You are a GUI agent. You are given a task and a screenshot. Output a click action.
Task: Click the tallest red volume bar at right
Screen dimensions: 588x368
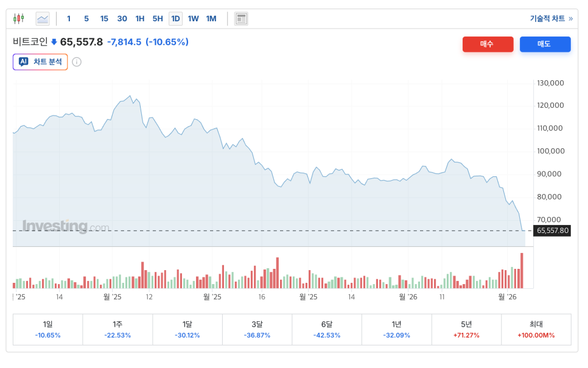pyautogui.click(x=522, y=271)
